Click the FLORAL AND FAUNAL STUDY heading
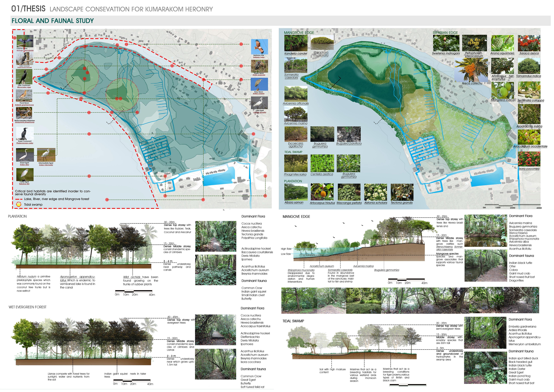 [53, 21]
